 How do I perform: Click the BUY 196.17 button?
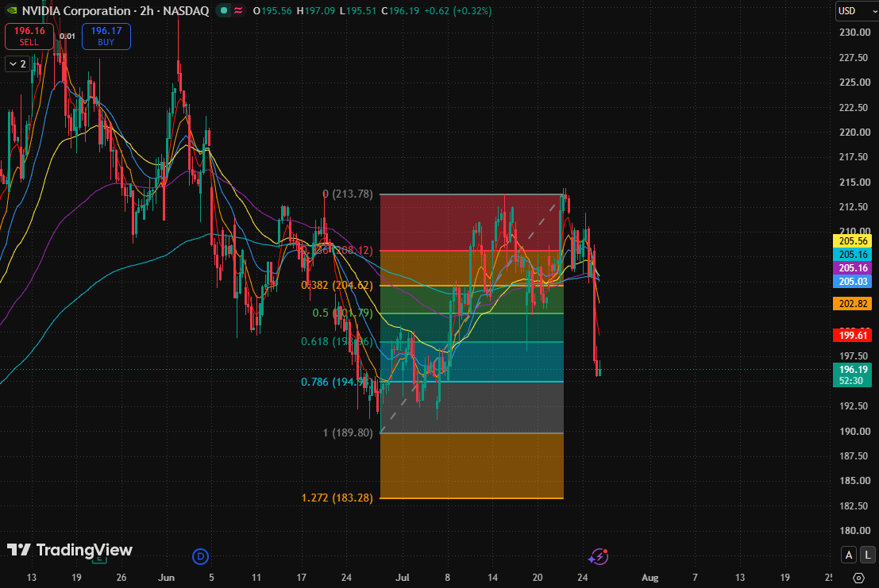tap(106, 36)
